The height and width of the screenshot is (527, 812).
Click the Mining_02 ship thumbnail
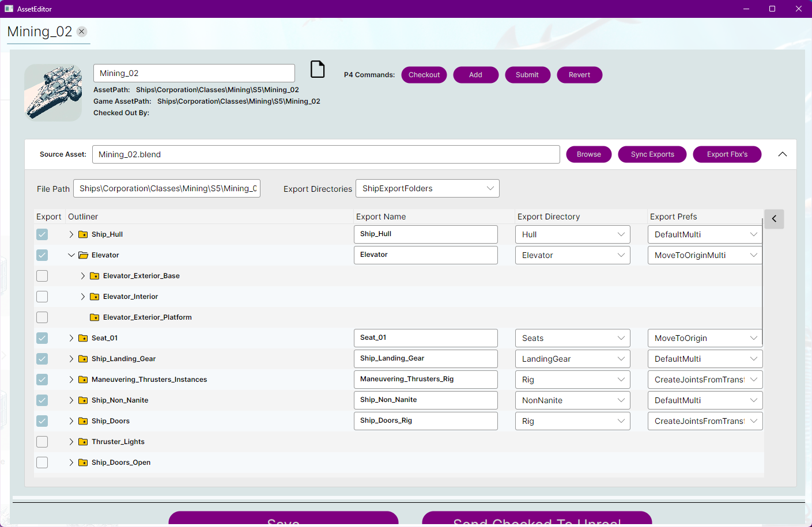[53, 93]
